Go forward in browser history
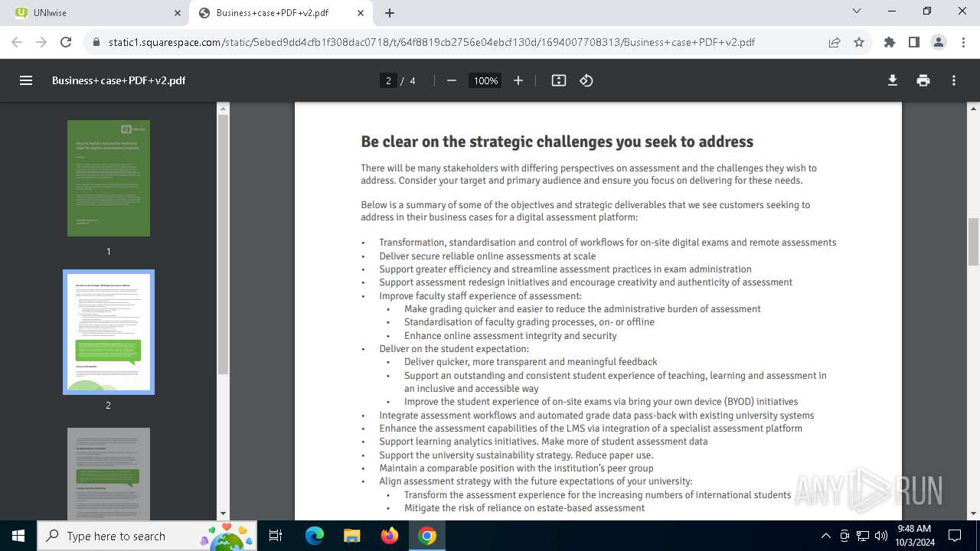This screenshot has height=551, width=980. coord(41,42)
